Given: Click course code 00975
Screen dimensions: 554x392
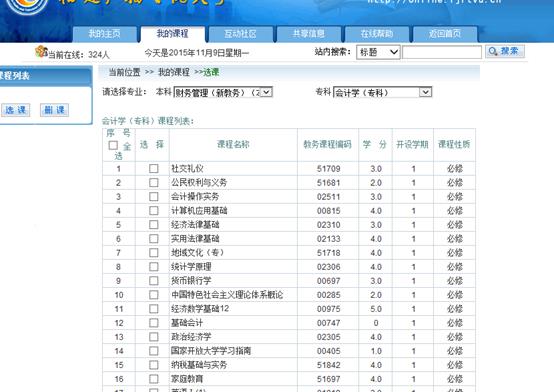Looking at the screenshot, I should point(329,309).
